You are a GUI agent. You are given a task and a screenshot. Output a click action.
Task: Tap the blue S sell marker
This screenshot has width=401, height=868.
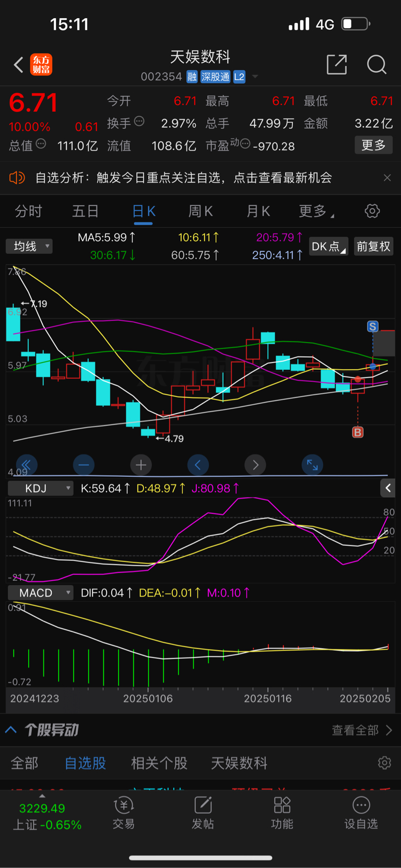coord(373,326)
